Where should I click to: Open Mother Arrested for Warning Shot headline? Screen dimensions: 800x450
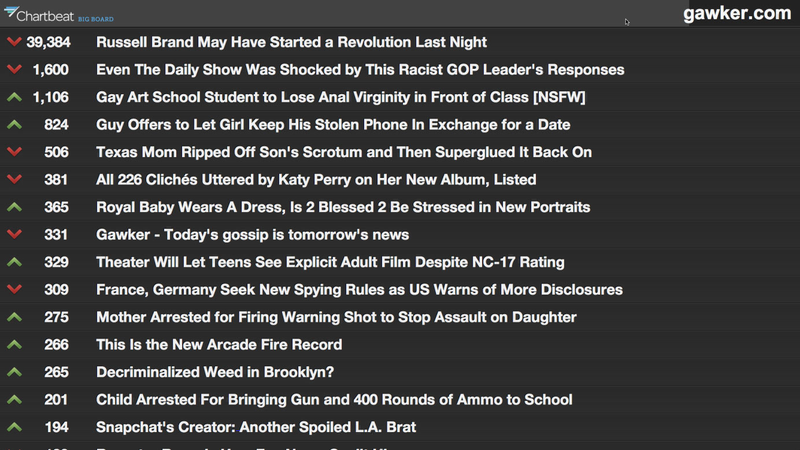(336, 317)
